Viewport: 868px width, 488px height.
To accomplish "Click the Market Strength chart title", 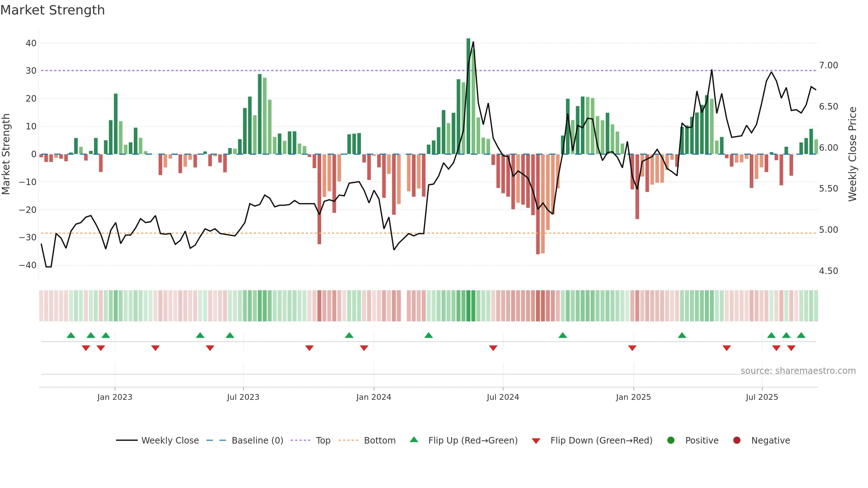I will point(52,10).
